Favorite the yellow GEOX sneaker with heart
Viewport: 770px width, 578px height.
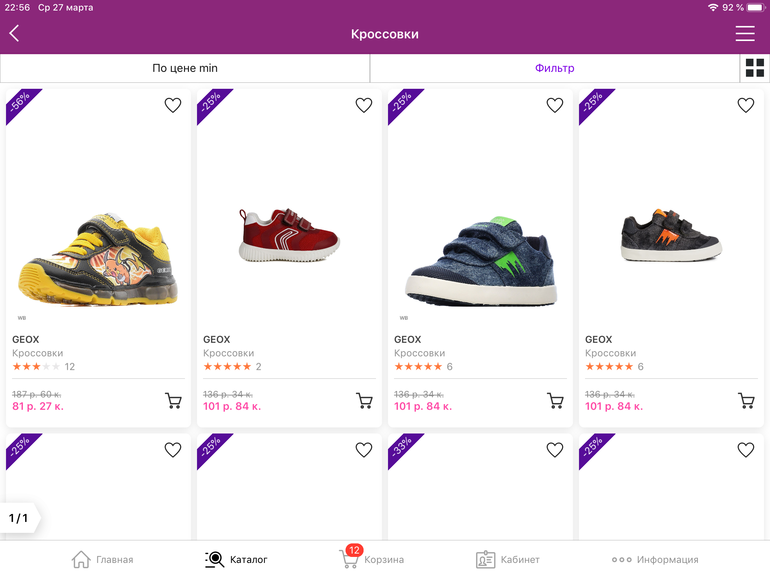173,105
